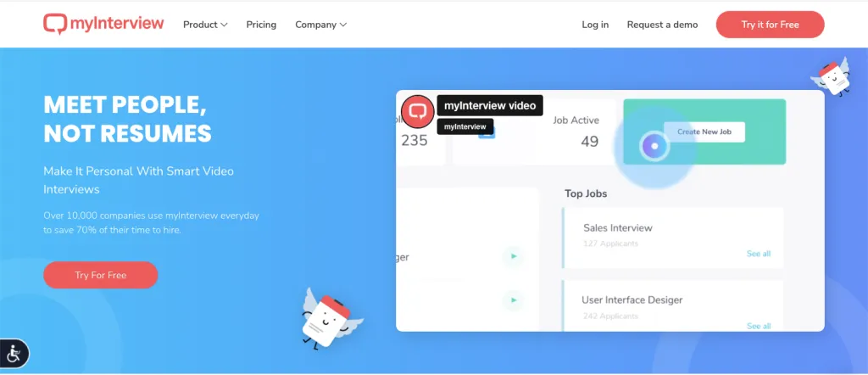This screenshot has height=375, width=868.
Task: Click the winged mascot near top right
Action: (831, 76)
